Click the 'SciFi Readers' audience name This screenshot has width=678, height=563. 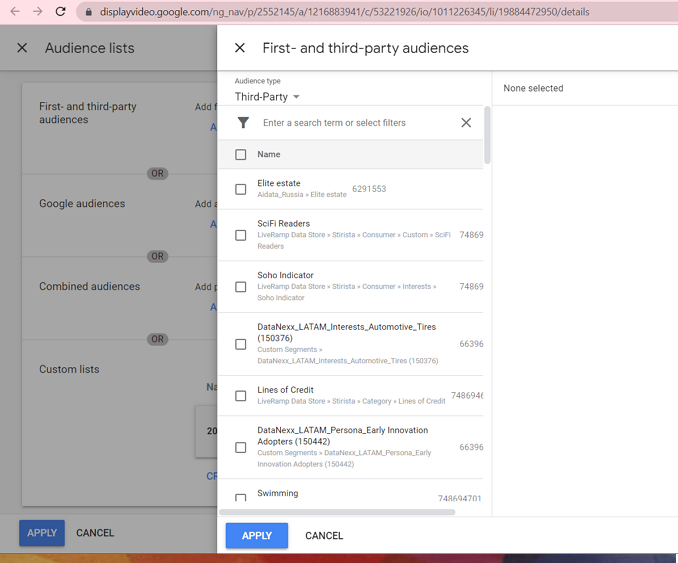(284, 224)
